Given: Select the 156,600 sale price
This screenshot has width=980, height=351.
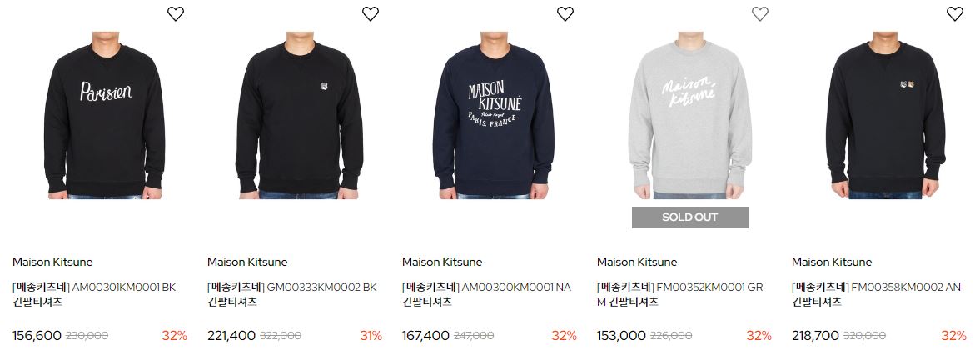Looking at the screenshot, I should 37,336.
